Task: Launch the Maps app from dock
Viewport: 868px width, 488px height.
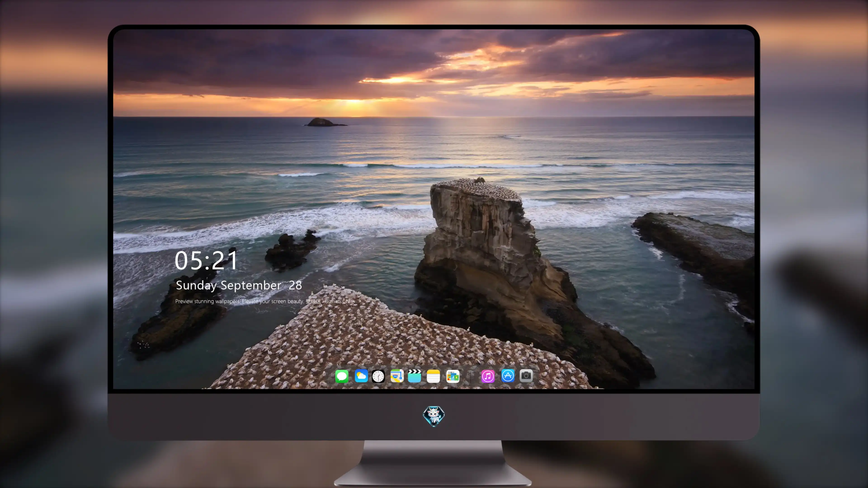Action: coord(397,376)
